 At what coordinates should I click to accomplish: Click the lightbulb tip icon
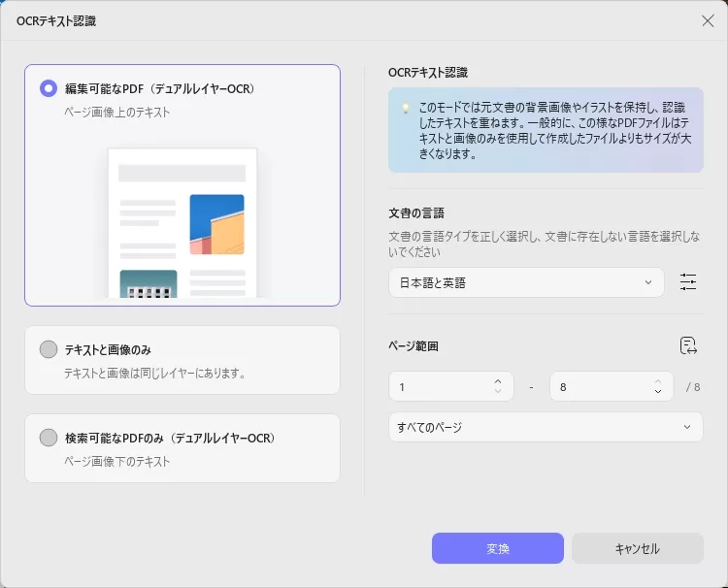click(406, 108)
